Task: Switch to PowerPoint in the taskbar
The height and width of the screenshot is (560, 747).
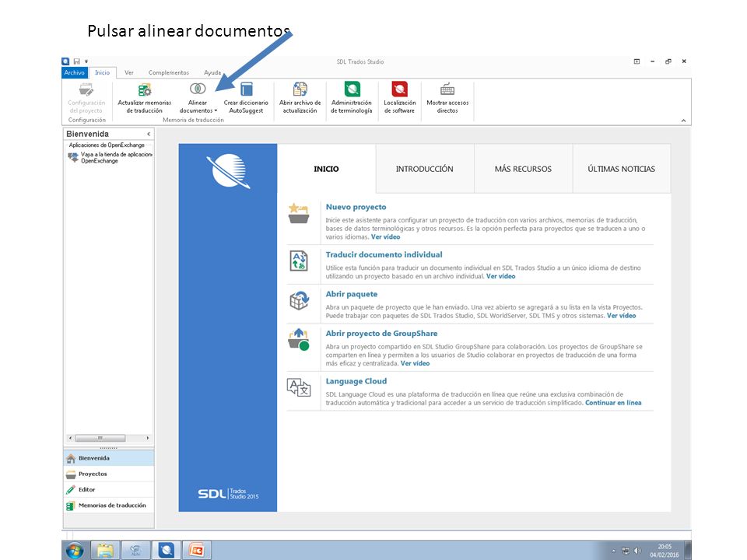Action: 196,551
